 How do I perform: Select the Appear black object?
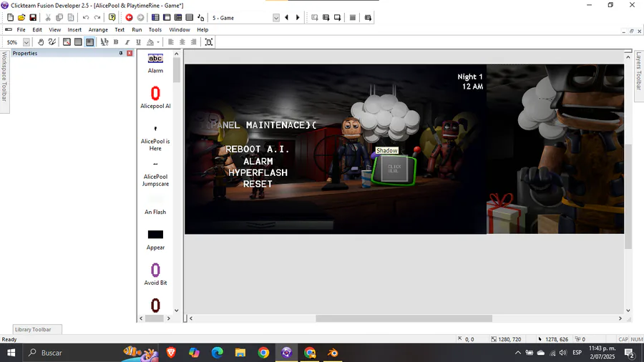click(x=155, y=240)
